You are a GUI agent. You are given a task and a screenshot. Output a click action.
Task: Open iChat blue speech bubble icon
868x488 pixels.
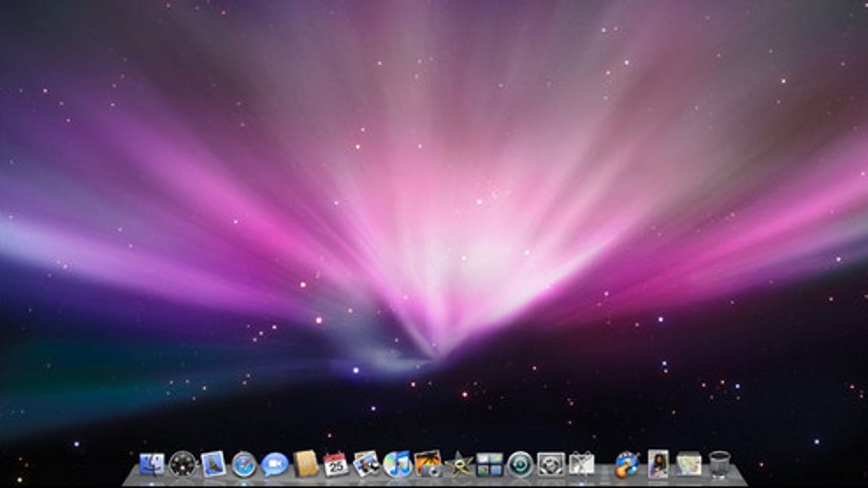(275, 463)
